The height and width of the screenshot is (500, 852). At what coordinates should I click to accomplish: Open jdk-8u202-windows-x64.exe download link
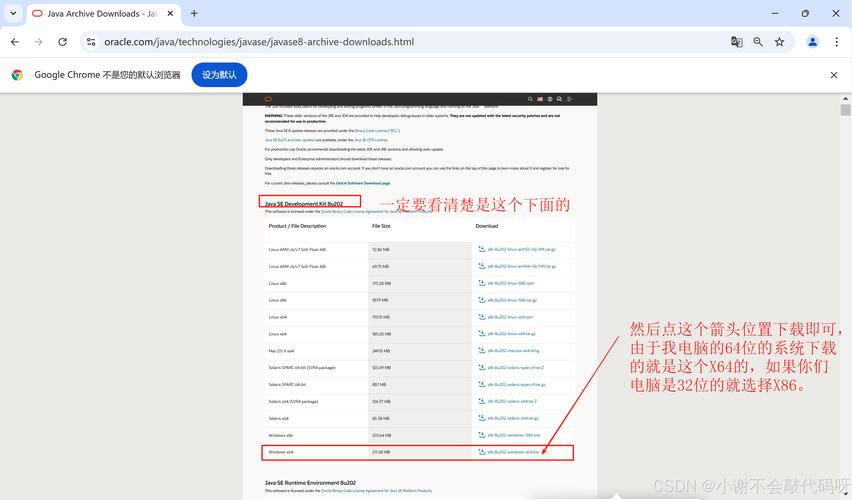pyautogui.click(x=513, y=452)
